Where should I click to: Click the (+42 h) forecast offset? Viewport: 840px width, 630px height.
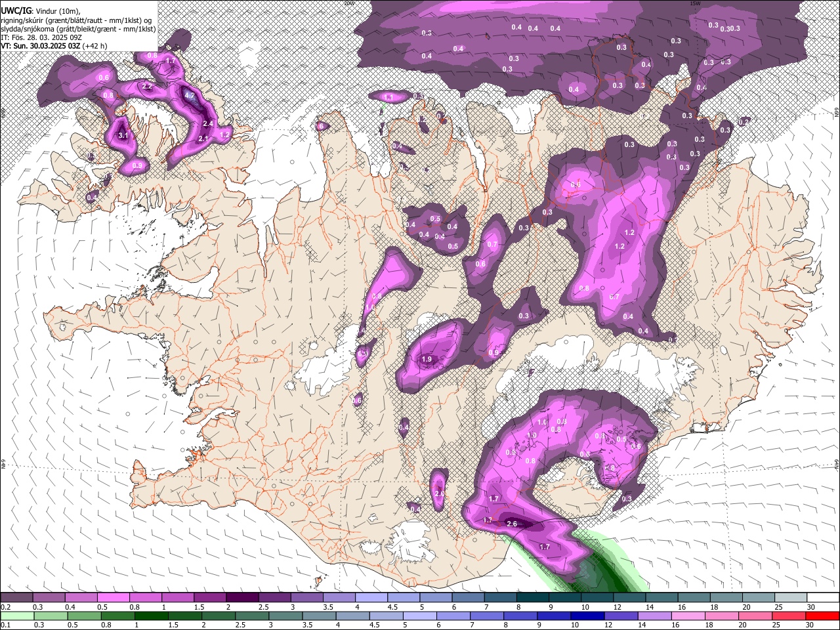95,46
